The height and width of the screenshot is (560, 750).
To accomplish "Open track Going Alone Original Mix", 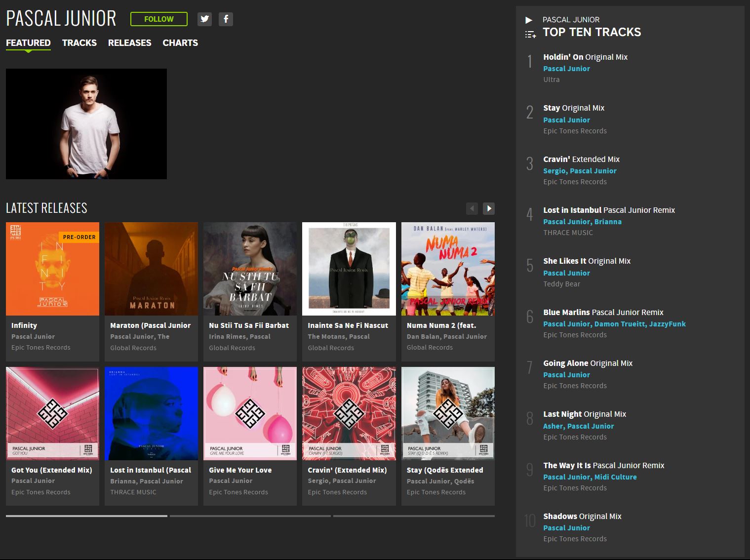I will pyautogui.click(x=588, y=363).
